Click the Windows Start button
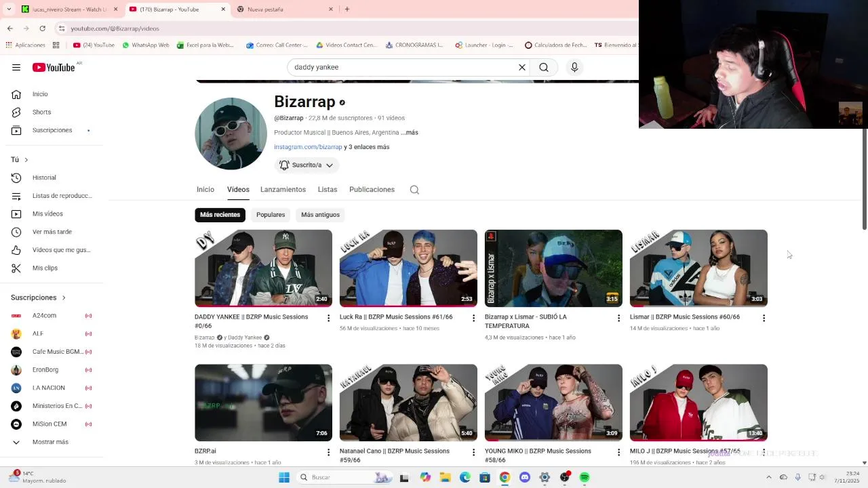 (284, 477)
